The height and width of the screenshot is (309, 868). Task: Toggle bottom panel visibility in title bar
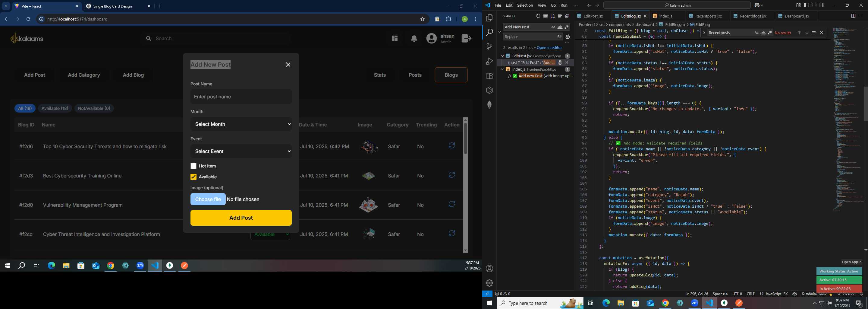tap(814, 5)
